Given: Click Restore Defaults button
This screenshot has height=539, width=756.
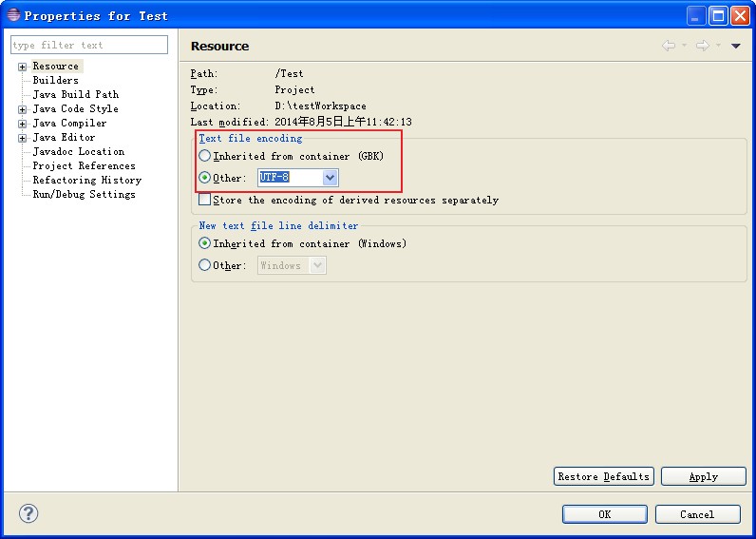Looking at the screenshot, I should point(604,476).
